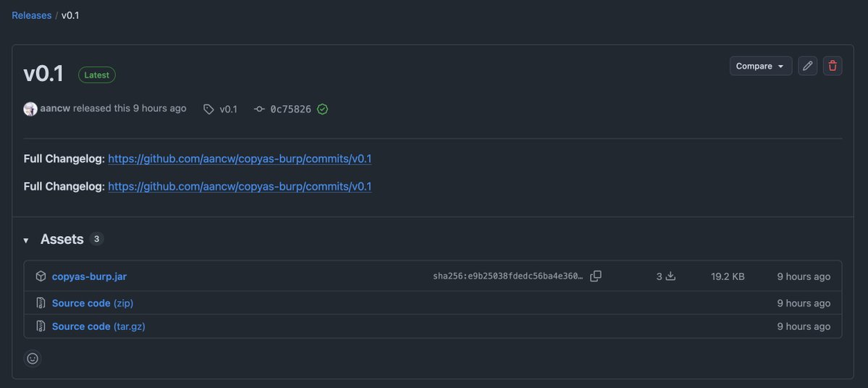This screenshot has width=868, height=388.
Task: Download Source code (zip)
Action: [93, 303]
